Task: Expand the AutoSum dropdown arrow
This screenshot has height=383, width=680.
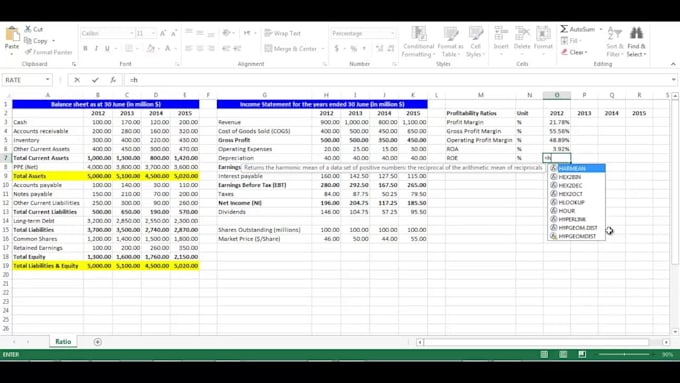Action: 601,29
